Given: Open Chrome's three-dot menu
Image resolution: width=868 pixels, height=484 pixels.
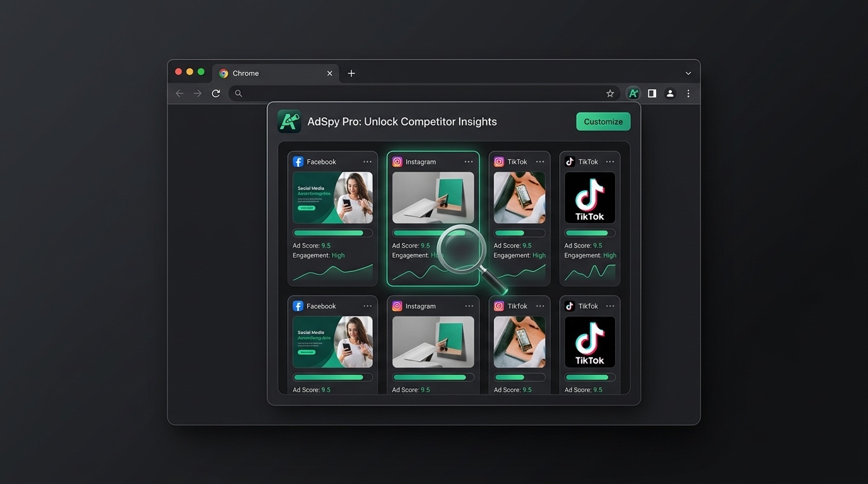Looking at the screenshot, I should (688, 93).
